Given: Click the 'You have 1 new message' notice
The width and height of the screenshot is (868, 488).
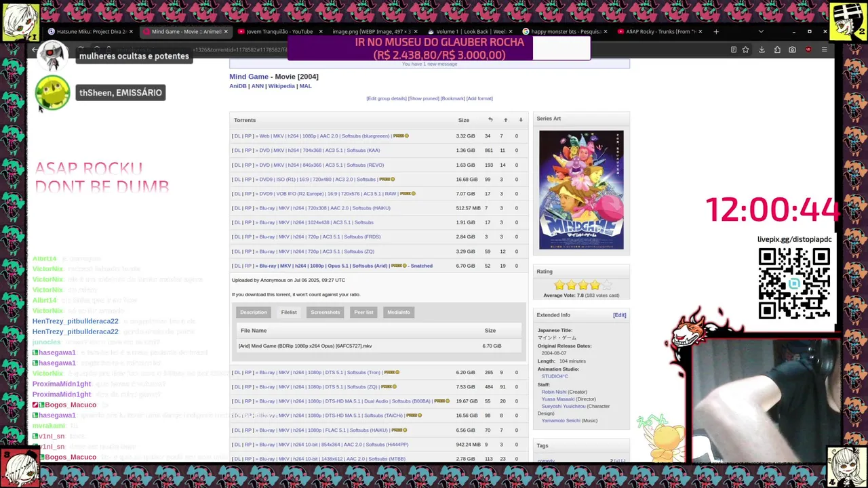Looking at the screenshot, I should click(429, 64).
